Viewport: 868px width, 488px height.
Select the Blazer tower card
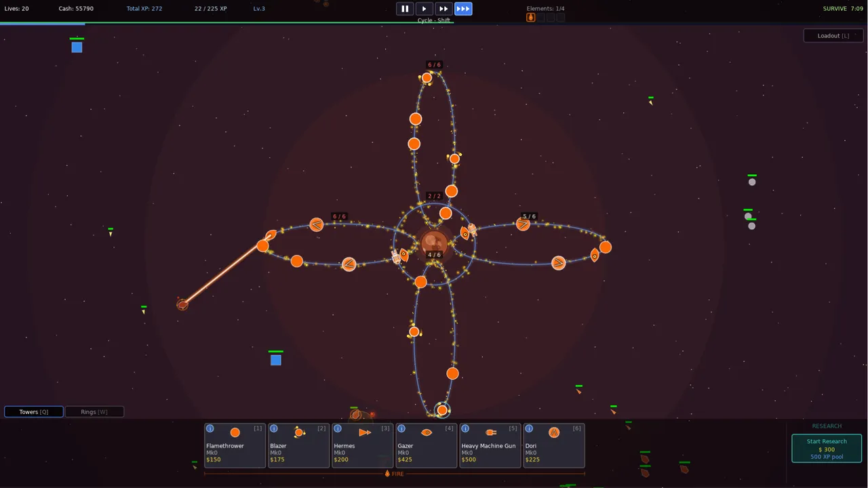[x=298, y=445]
